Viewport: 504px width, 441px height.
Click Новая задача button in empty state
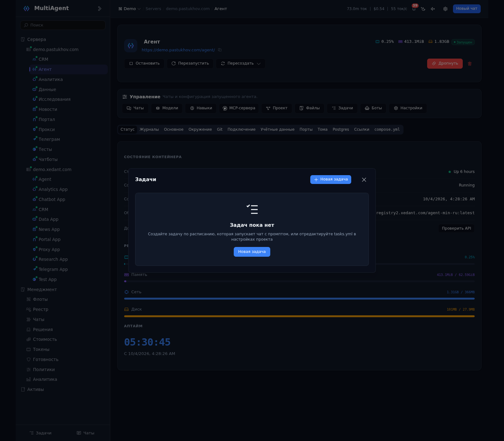click(x=252, y=252)
